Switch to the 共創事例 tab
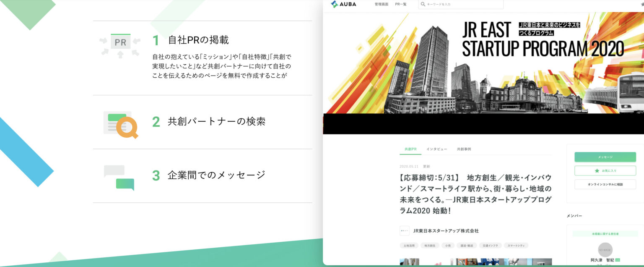The width and height of the screenshot is (644, 267). coord(465,149)
